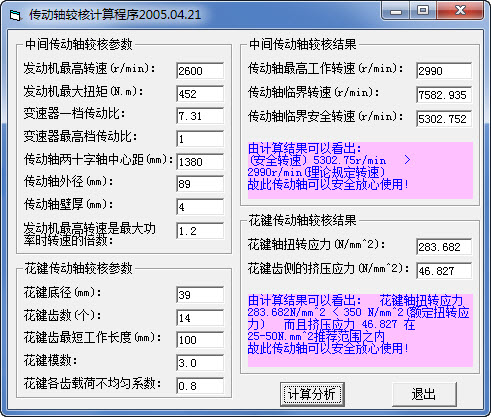The width and height of the screenshot is (491, 417).
Task: Select the 花键齿最短工作长度 field showing 100
Action: tap(200, 340)
